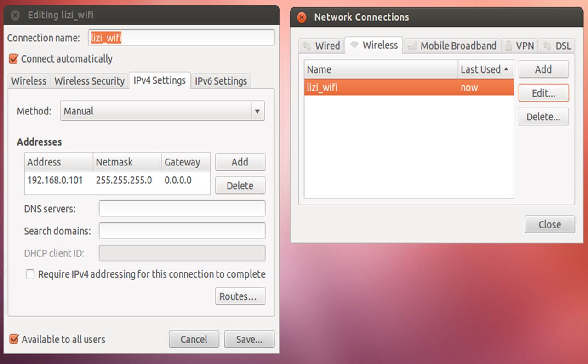Image resolution: width=588 pixels, height=364 pixels.
Task: Select the Wired connections tab
Action: [321, 46]
